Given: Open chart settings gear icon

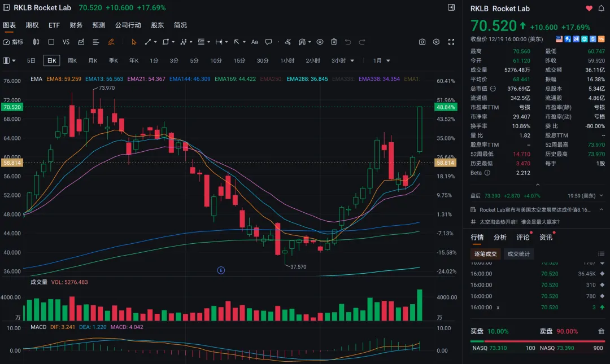Looking at the screenshot, I should point(436,42).
